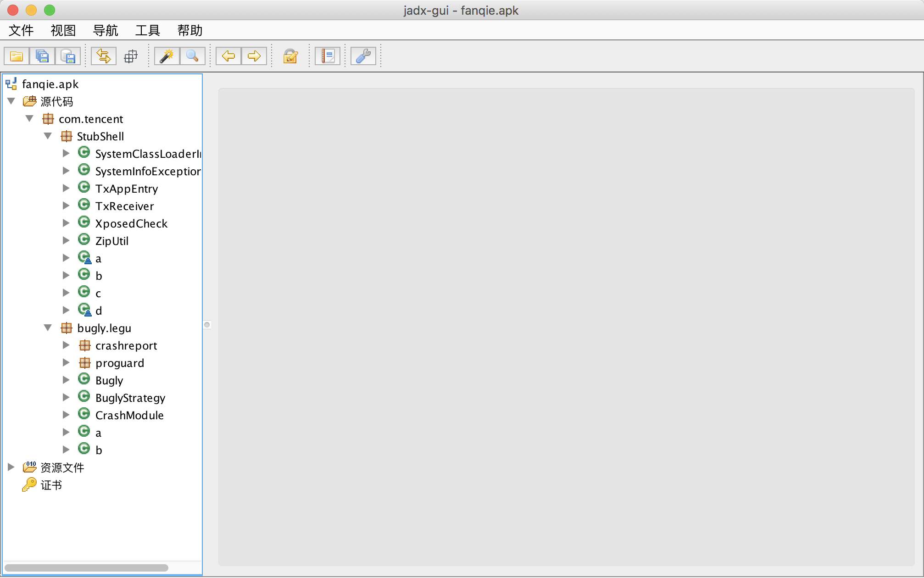Collapse the StubShell package

coord(48,136)
